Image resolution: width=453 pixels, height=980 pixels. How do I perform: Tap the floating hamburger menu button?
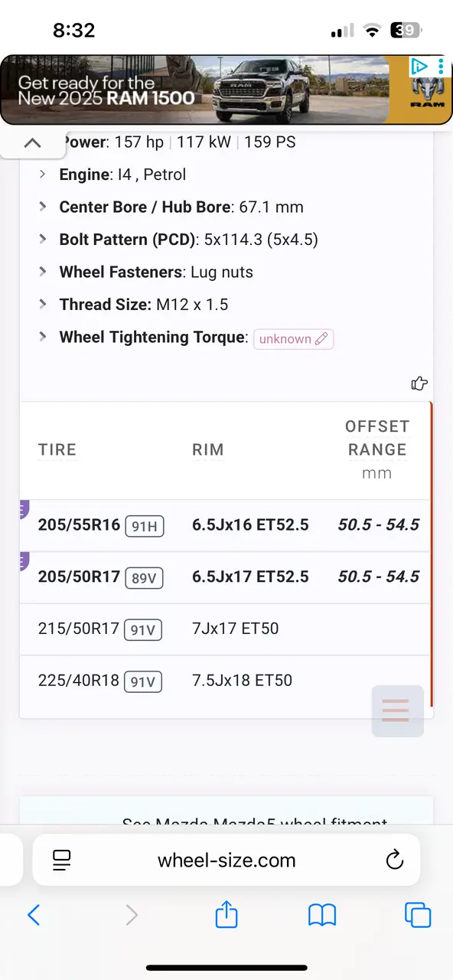[396, 710]
